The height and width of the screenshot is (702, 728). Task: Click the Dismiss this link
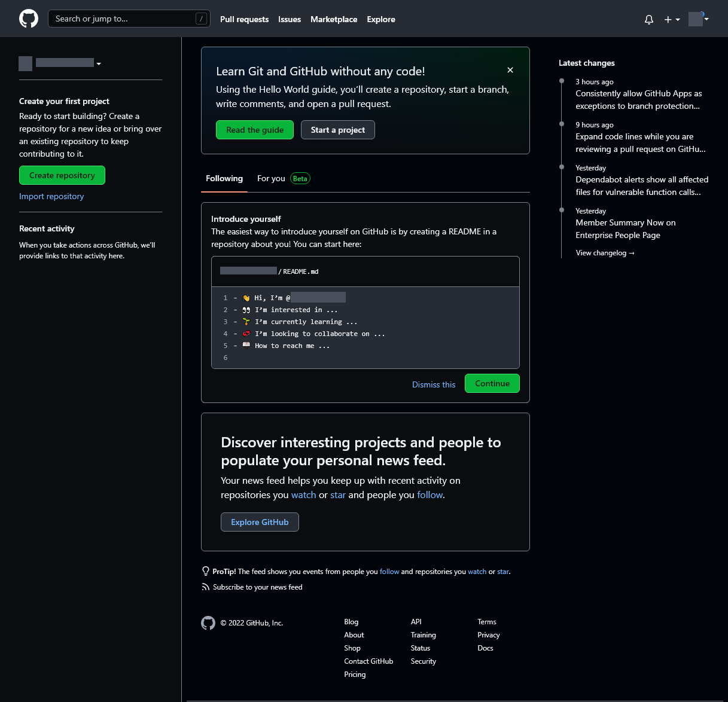coord(434,384)
